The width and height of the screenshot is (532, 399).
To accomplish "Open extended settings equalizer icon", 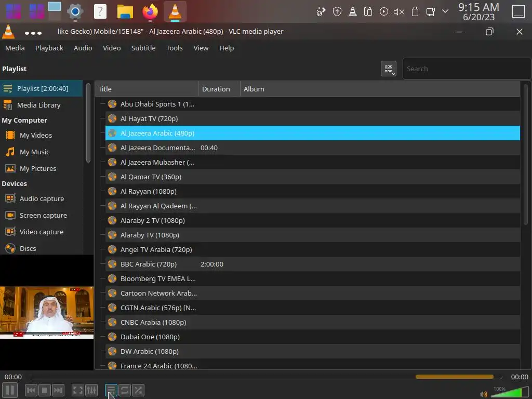I will [x=91, y=390].
